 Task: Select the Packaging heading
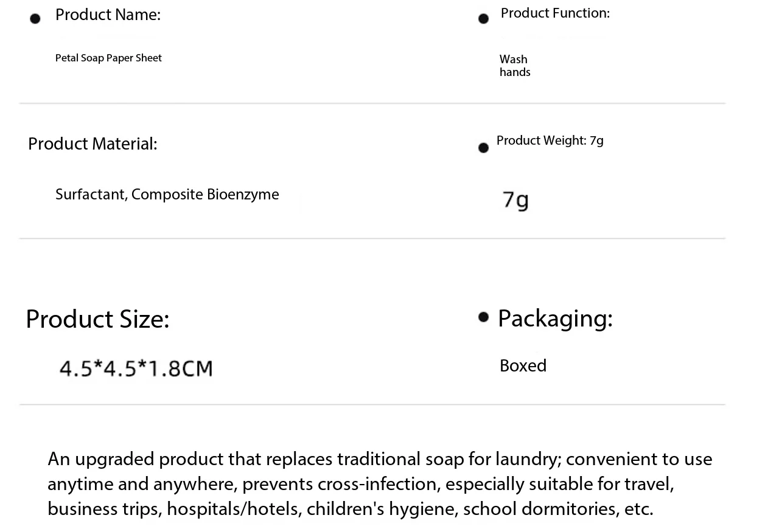(x=555, y=318)
